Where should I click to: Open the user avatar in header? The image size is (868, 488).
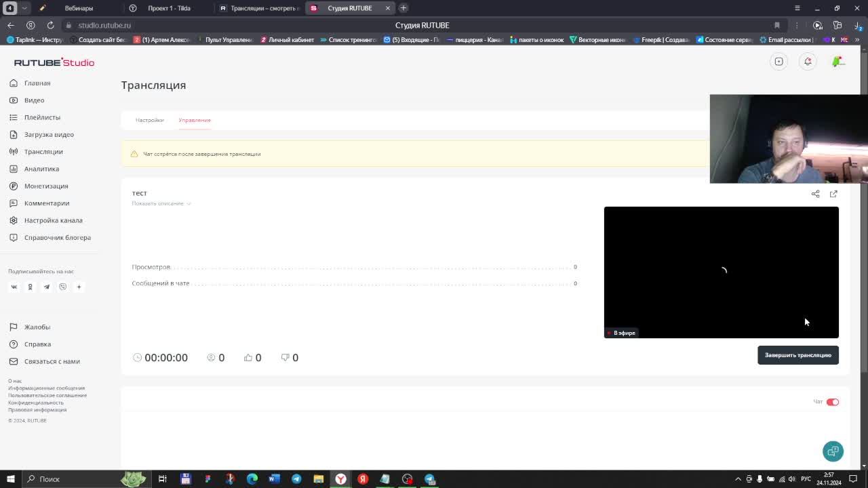838,62
